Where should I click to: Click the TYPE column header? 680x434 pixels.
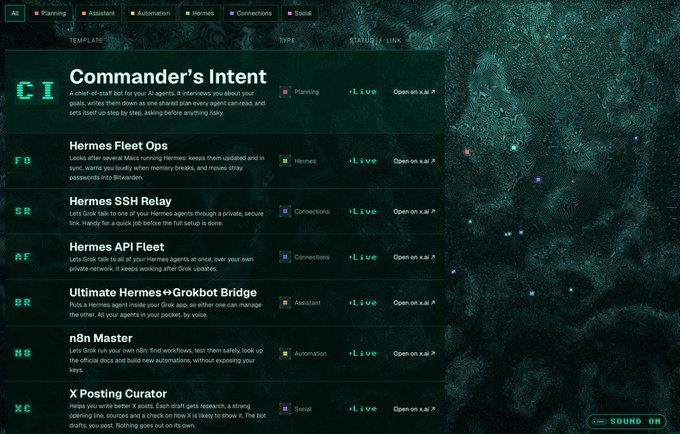point(287,40)
